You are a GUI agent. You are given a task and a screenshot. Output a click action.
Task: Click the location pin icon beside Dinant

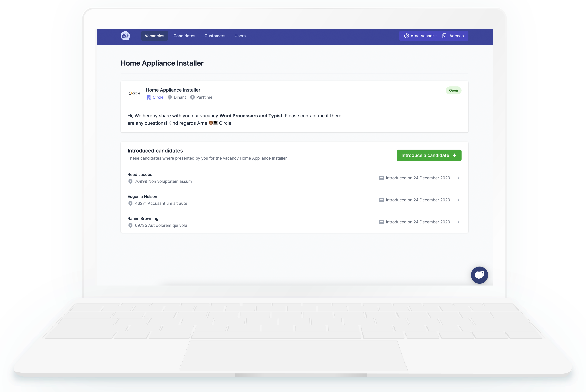[170, 97]
